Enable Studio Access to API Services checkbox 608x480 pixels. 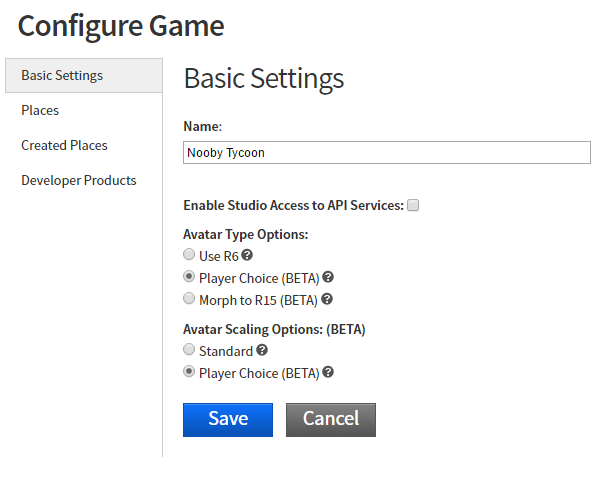coord(413,205)
